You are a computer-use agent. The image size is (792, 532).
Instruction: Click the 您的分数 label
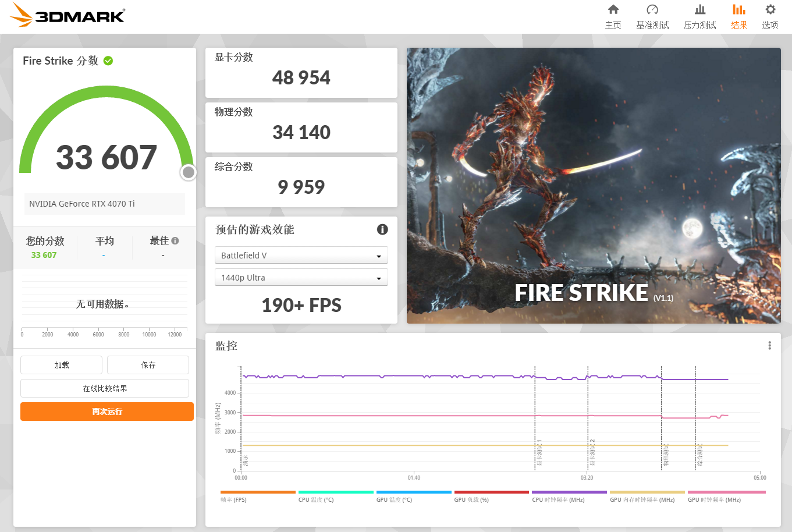(x=45, y=241)
